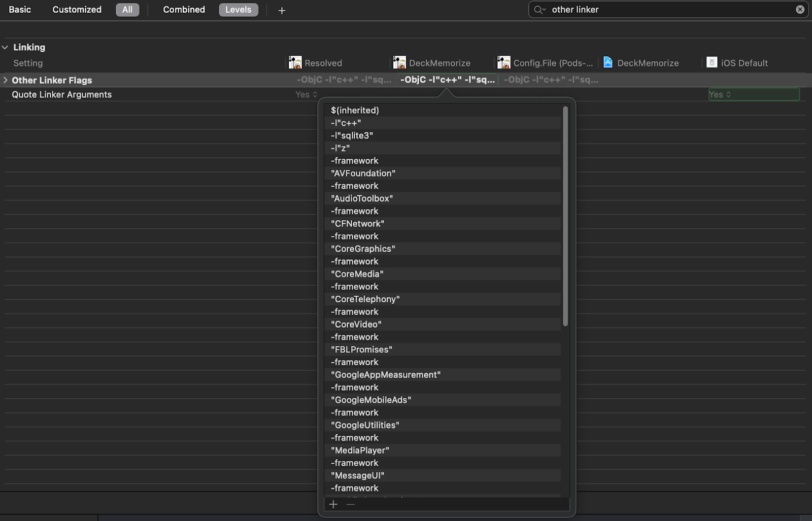Select the Levels view

pyautogui.click(x=239, y=10)
